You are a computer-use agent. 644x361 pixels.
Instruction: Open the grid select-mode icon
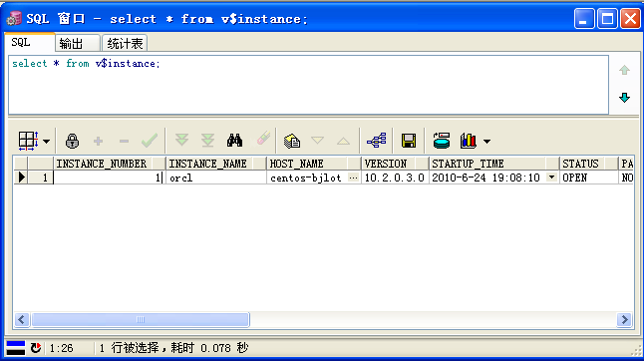[28, 141]
